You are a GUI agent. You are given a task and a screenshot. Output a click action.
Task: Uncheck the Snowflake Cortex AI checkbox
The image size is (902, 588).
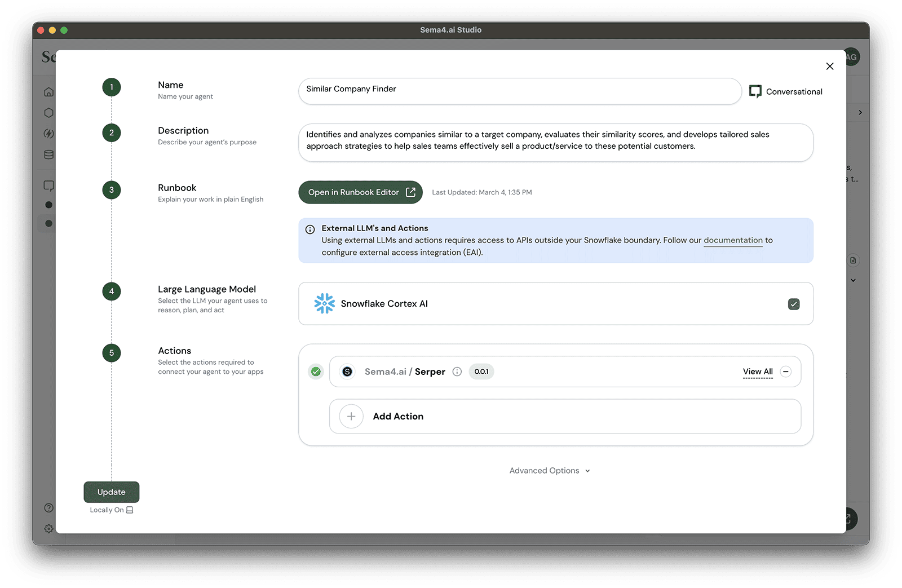(x=793, y=304)
